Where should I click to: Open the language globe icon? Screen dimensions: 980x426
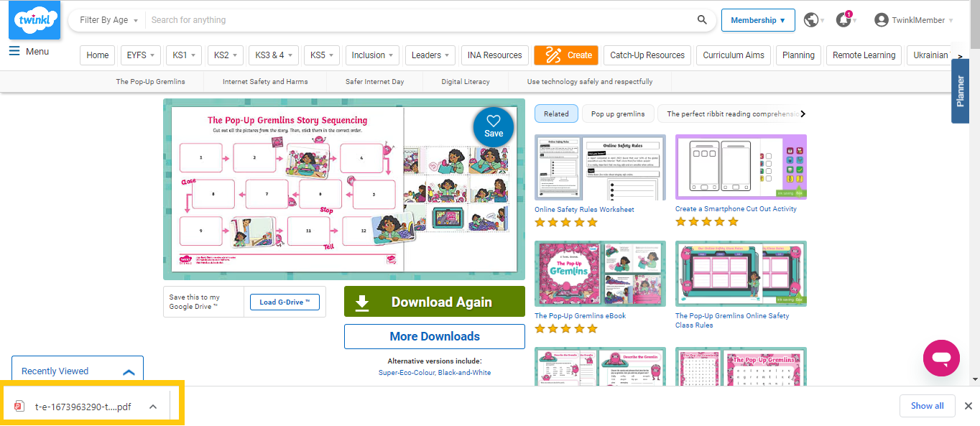[811, 20]
